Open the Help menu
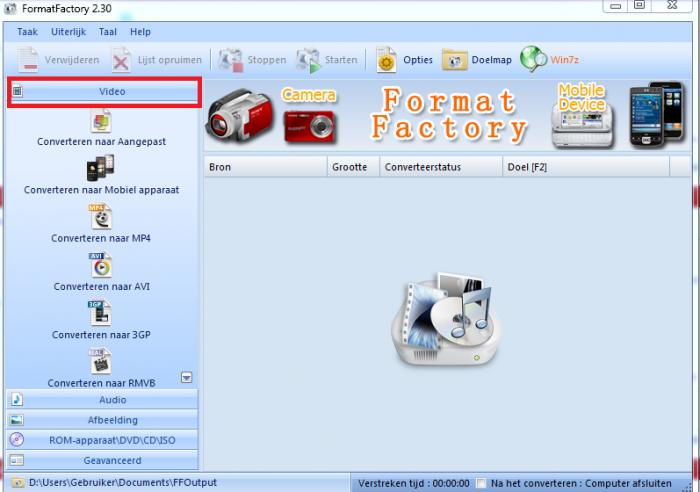The height and width of the screenshot is (492, 700). (140, 32)
